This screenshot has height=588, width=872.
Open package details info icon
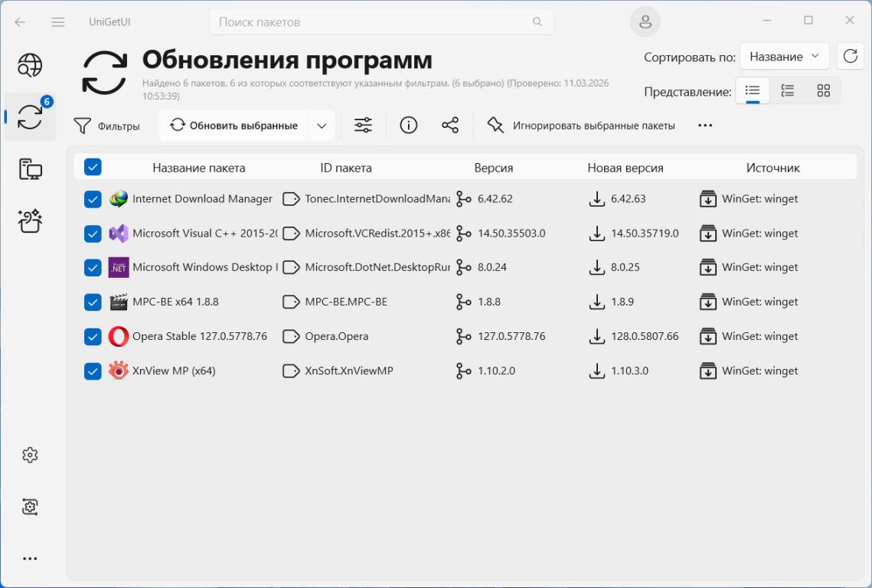[409, 126]
